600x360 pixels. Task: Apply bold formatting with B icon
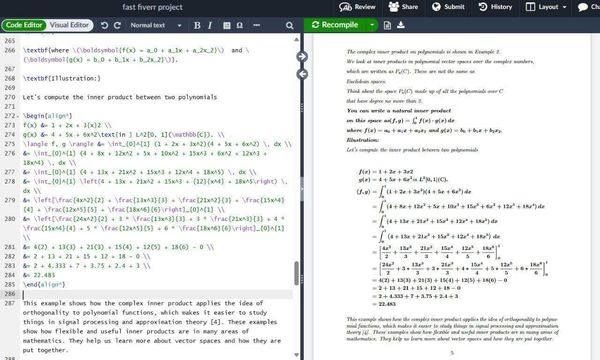pos(197,25)
